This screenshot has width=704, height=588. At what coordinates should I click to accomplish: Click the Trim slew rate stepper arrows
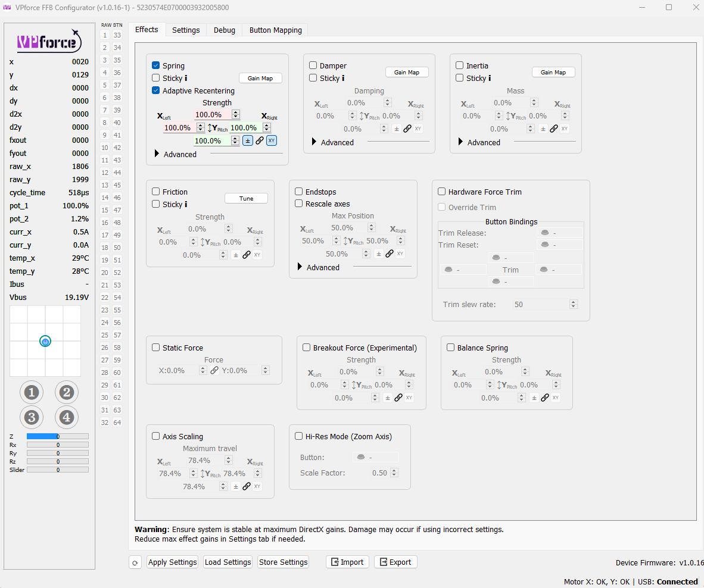click(574, 304)
